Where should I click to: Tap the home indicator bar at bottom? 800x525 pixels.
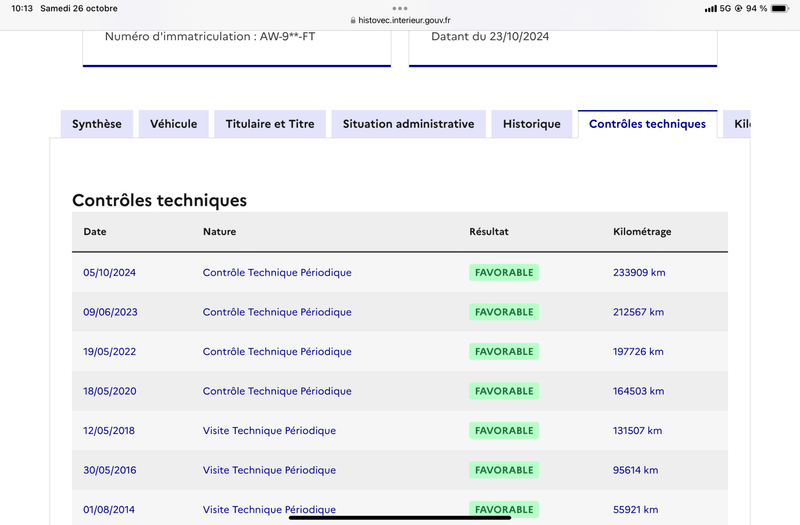point(400,517)
